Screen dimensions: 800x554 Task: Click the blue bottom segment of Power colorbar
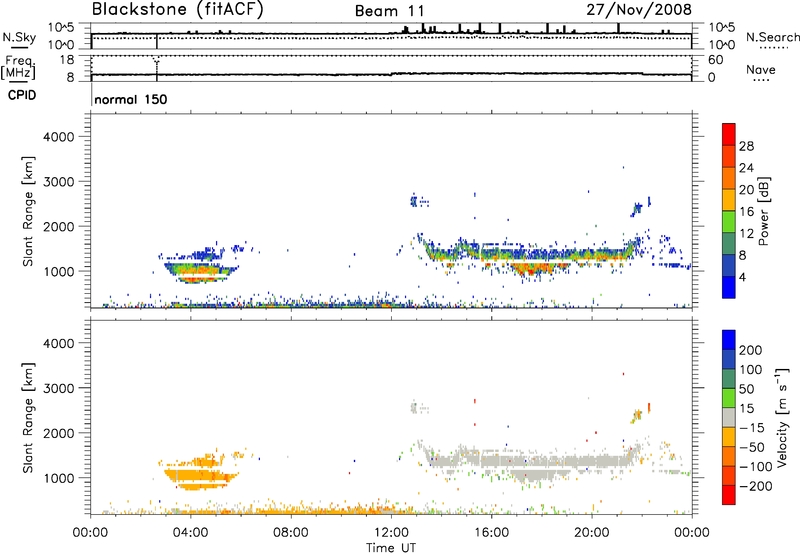click(729, 287)
